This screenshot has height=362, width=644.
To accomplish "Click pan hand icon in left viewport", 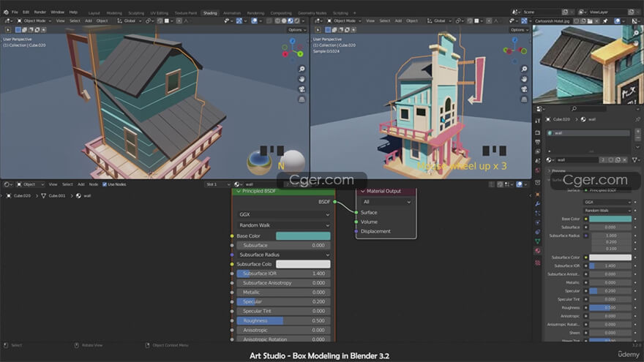I will click(x=302, y=79).
